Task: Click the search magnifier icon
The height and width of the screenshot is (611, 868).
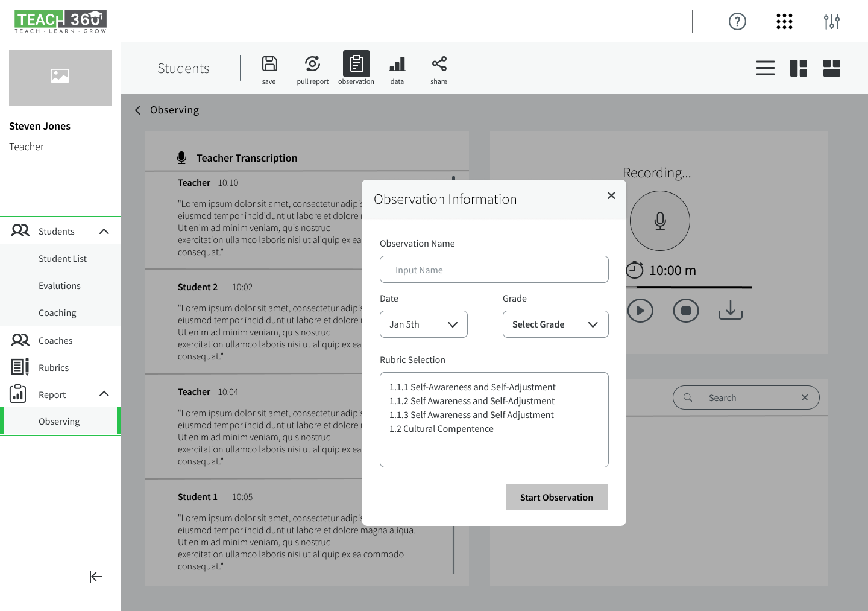Action: pyautogui.click(x=688, y=397)
